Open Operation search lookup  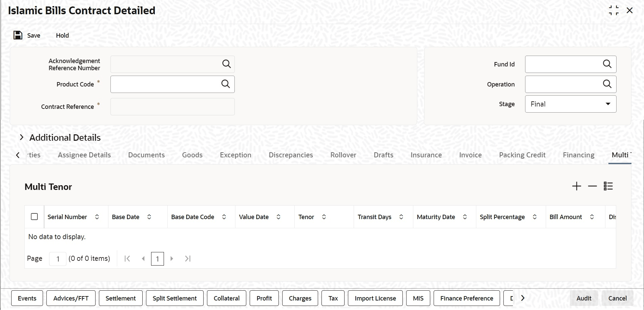[x=607, y=84]
